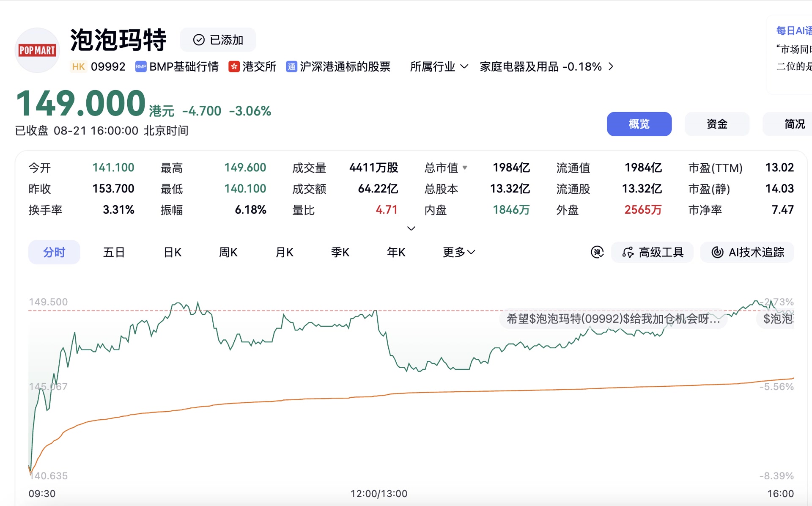Select the 季K chart tab
This screenshot has height=506, width=812.
[340, 252]
